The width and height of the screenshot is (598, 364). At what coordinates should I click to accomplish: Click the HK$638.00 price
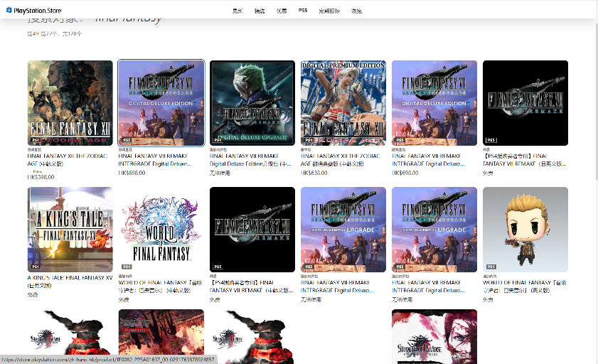[x=314, y=173]
